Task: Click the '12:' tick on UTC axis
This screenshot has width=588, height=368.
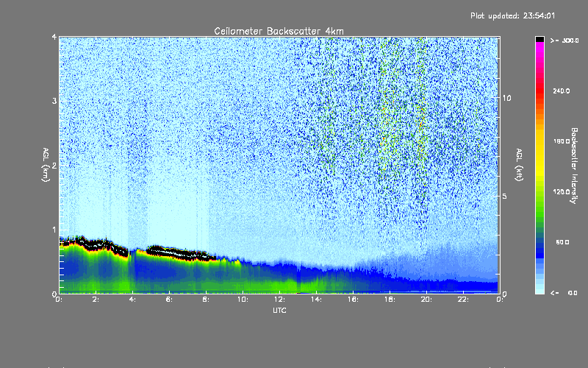Action: [279, 300]
